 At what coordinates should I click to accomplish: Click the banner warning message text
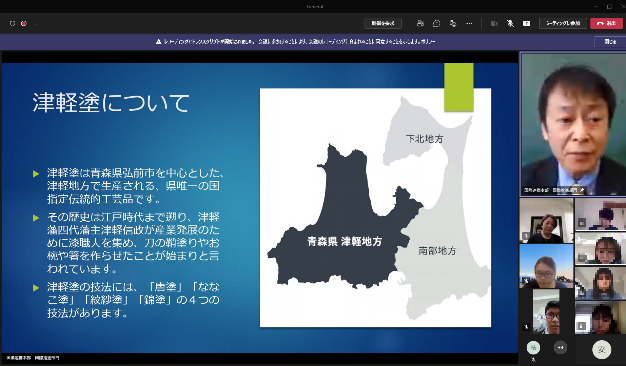click(299, 42)
